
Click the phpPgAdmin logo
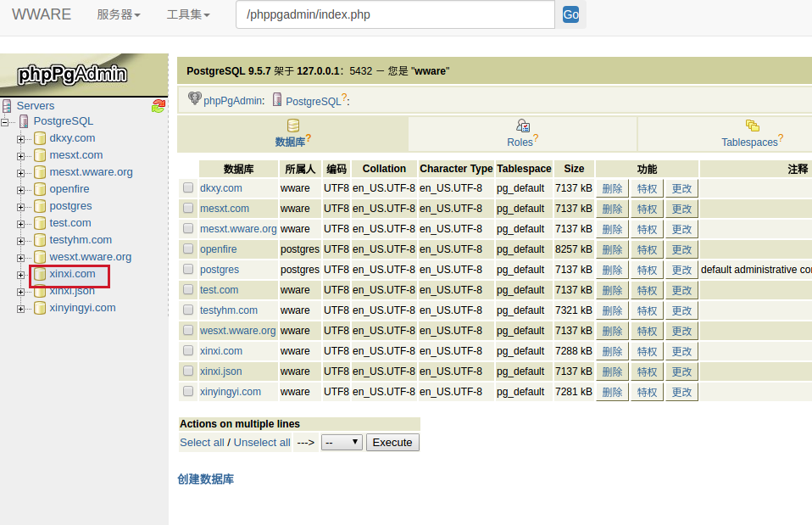[72, 75]
